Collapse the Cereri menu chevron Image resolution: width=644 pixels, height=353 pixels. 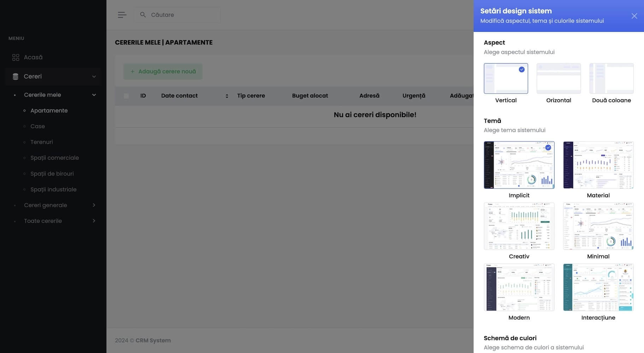tap(94, 77)
